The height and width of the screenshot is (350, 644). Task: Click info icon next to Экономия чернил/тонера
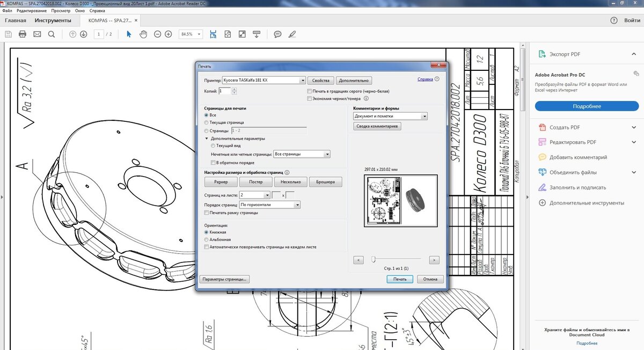[366, 98]
